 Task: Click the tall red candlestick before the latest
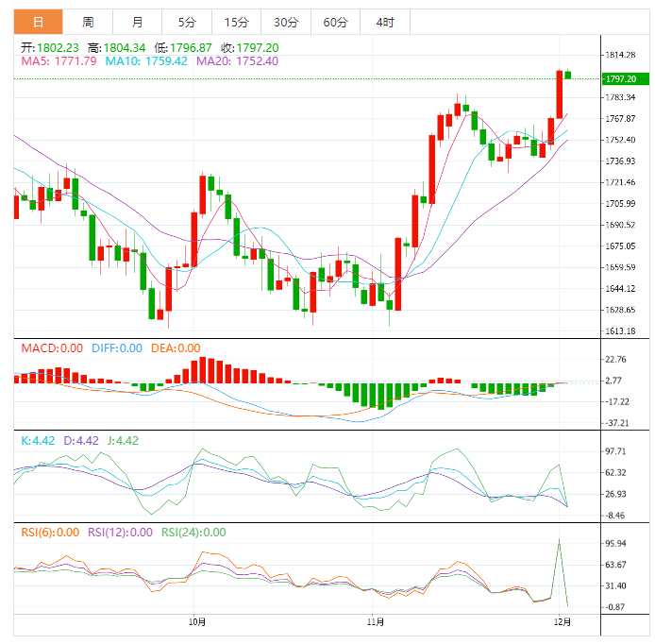(560, 94)
